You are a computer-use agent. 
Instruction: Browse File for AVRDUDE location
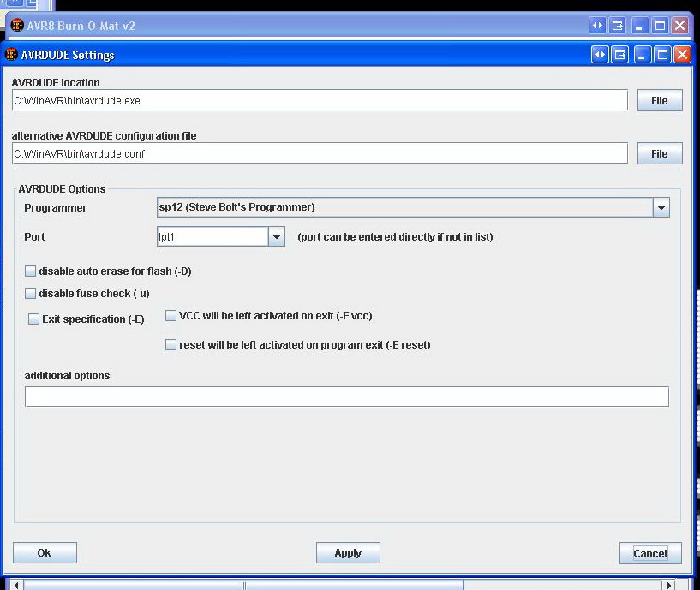pos(660,100)
